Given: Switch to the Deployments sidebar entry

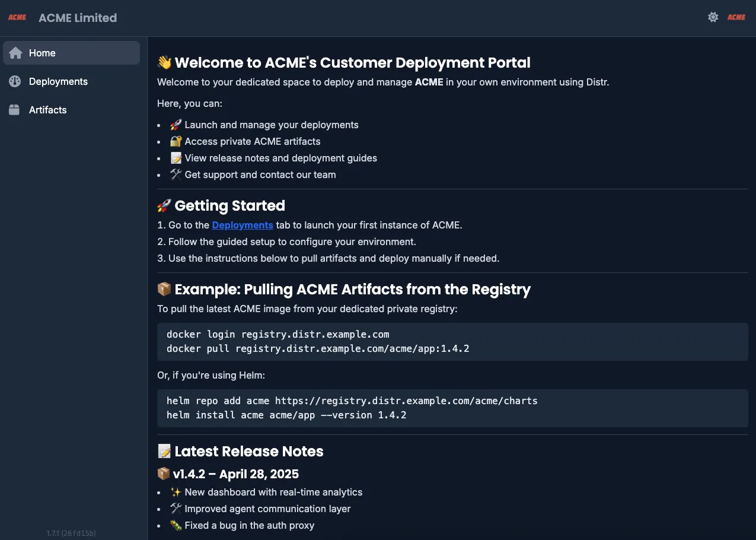Looking at the screenshot, I should tap(58, 81).
